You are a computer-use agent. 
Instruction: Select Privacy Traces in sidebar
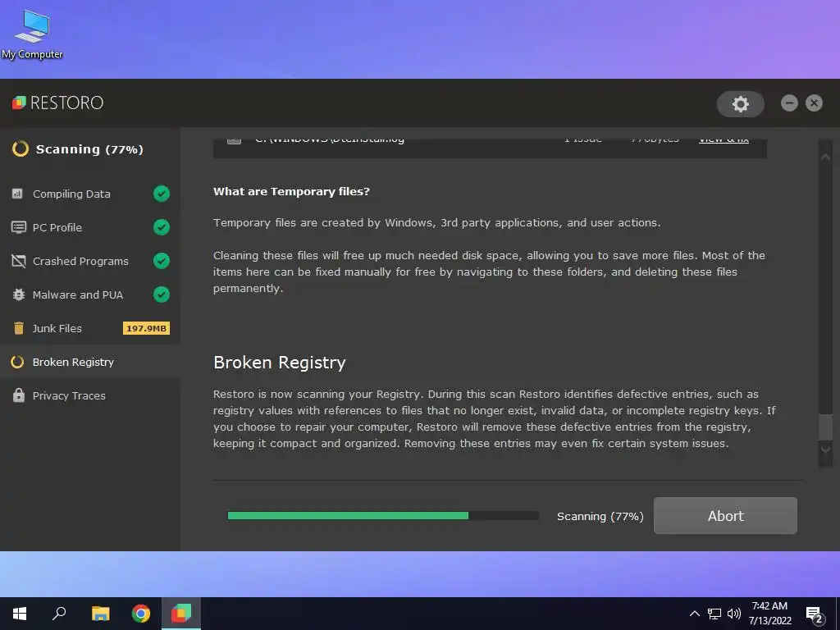[90, 396]
